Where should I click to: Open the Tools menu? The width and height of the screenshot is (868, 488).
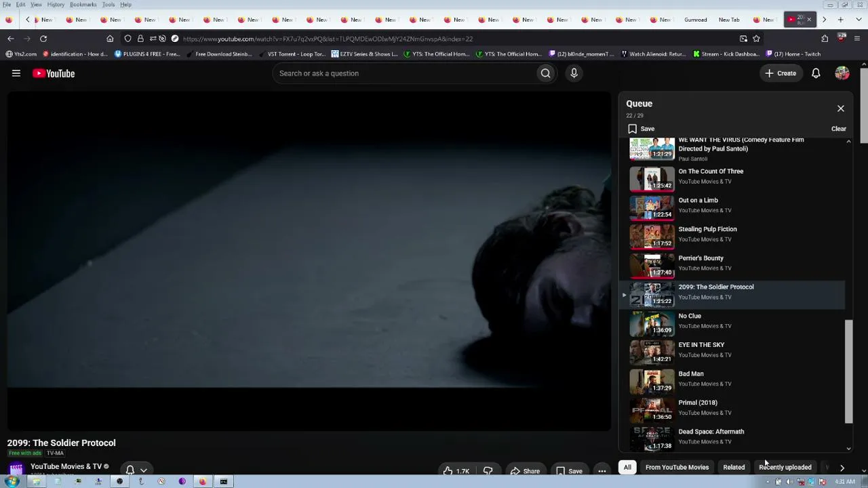point(108,5)
